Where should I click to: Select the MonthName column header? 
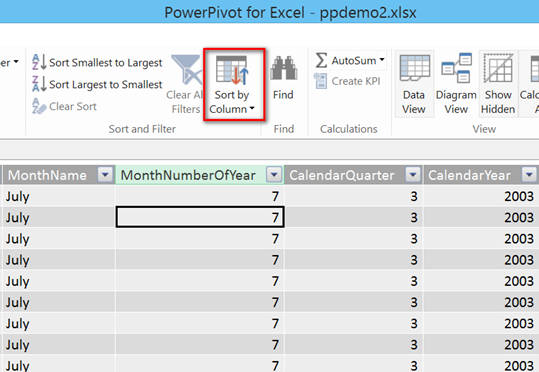coord(58,175)
